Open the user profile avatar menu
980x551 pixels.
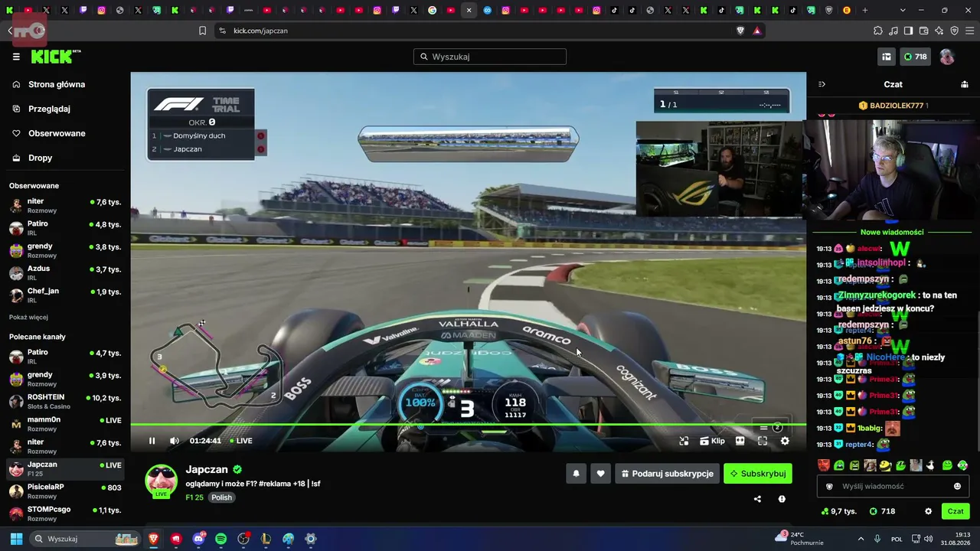pyautogui.click(x=947, y=57)
